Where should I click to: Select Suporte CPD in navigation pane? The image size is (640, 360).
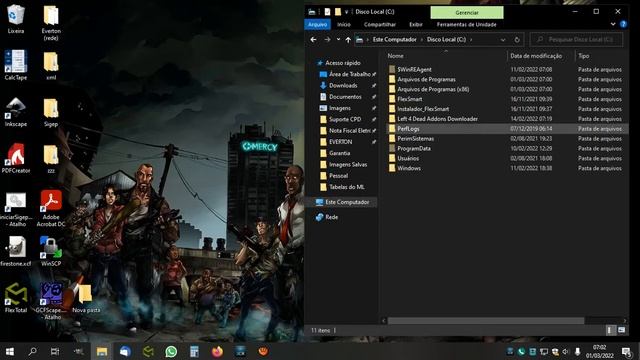pyautogui.click(x=345, y=119)
